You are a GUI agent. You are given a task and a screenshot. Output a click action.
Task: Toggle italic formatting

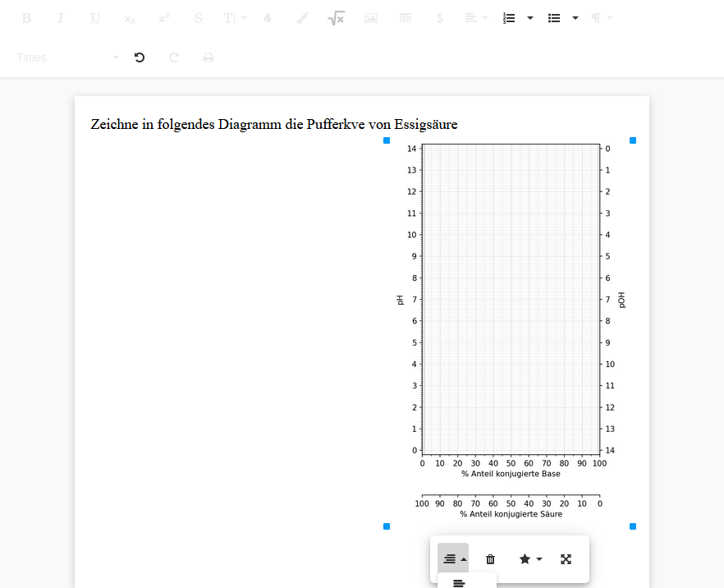[x=61, y=18]
